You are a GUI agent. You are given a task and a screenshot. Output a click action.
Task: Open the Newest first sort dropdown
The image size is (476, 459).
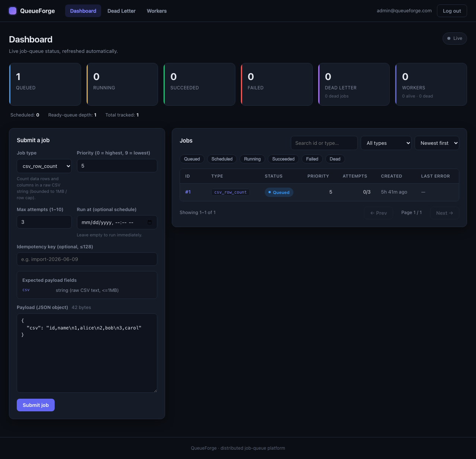tap(437, 143)
